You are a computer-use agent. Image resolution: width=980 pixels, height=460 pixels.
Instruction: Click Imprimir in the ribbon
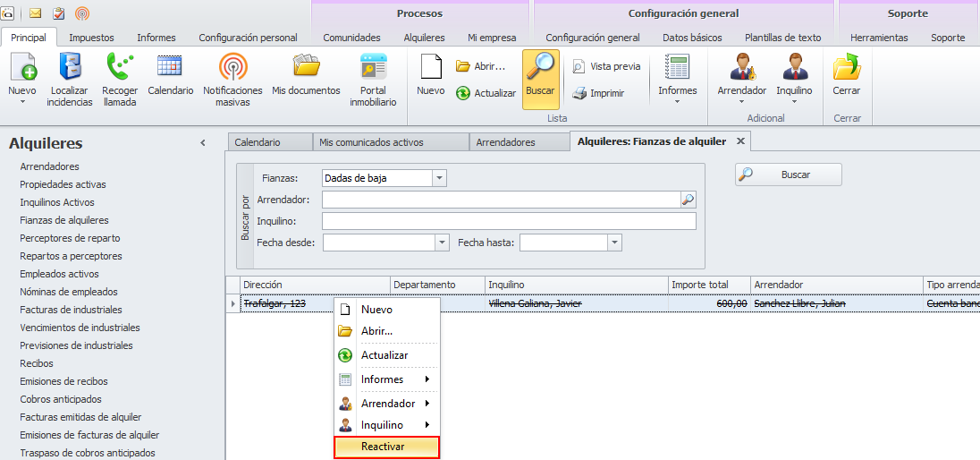coord(598,93)
